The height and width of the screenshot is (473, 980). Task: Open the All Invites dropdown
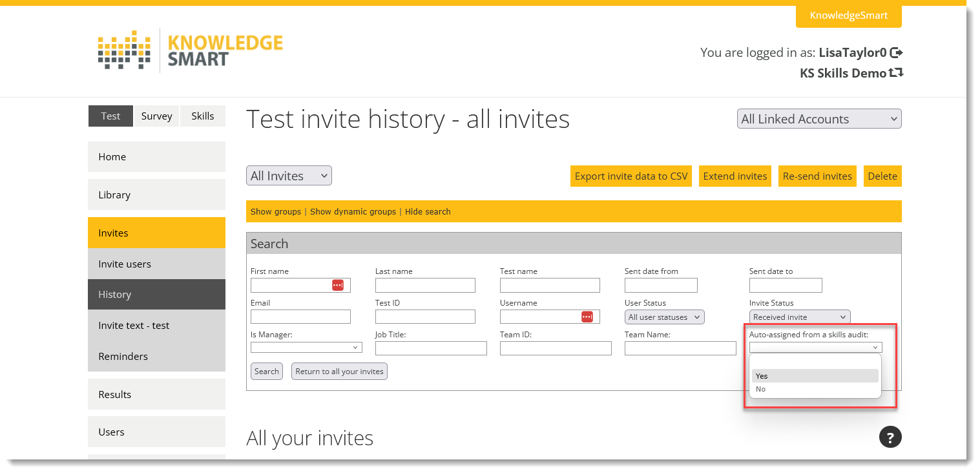pyautogui.click(x=289, y=176)
